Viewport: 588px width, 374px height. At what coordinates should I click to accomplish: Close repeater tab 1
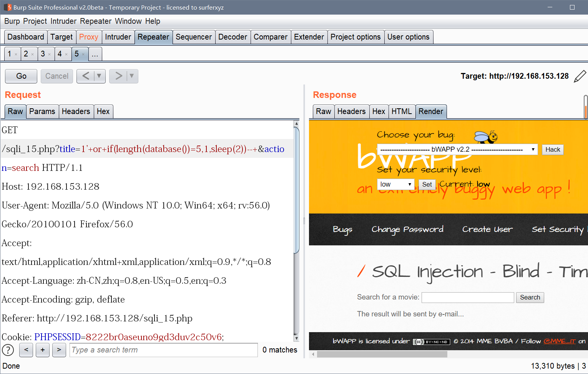tap(16, 54)
